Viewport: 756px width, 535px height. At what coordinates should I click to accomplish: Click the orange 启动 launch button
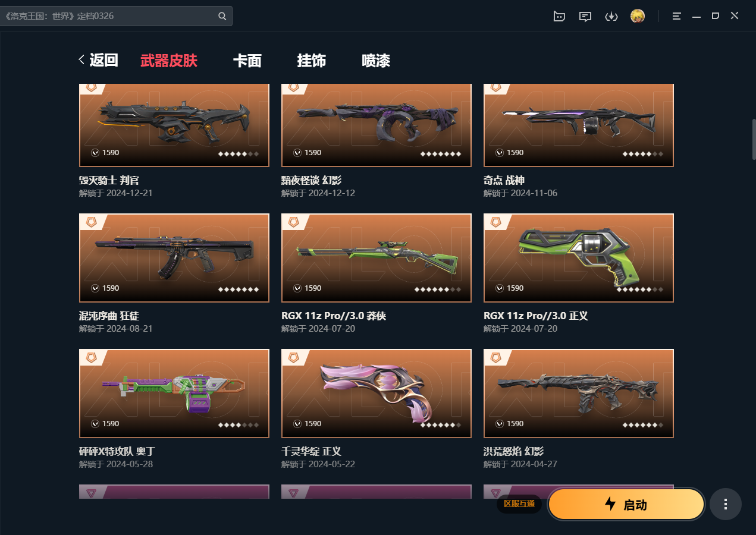pyautogui.click(x=626, y=505)
